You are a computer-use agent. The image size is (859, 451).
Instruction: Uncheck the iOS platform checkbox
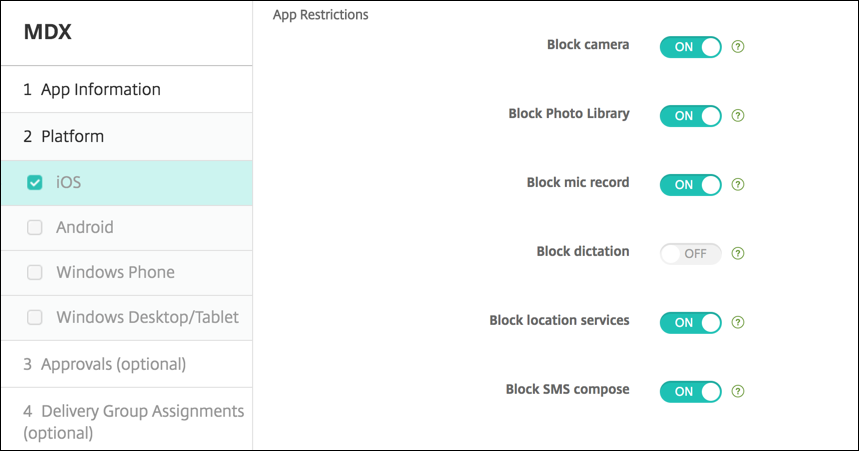pyautogui.click(x=35, y=183)
